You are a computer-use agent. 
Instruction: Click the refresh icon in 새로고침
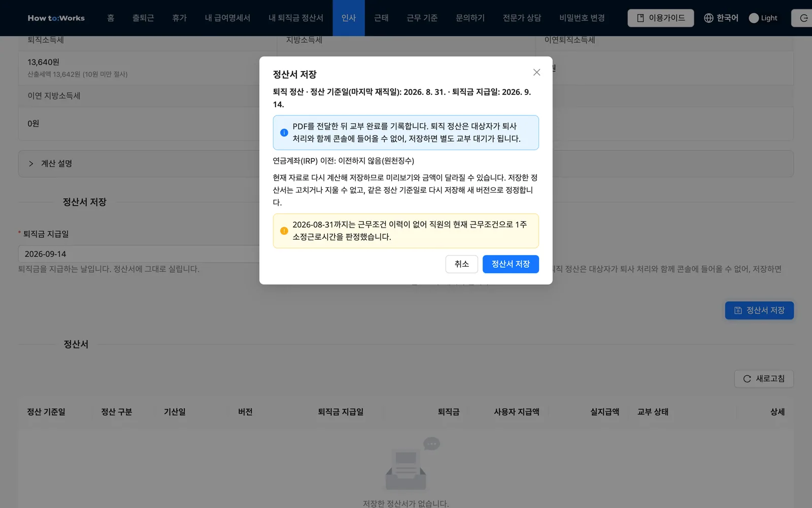tap(747, 379)
